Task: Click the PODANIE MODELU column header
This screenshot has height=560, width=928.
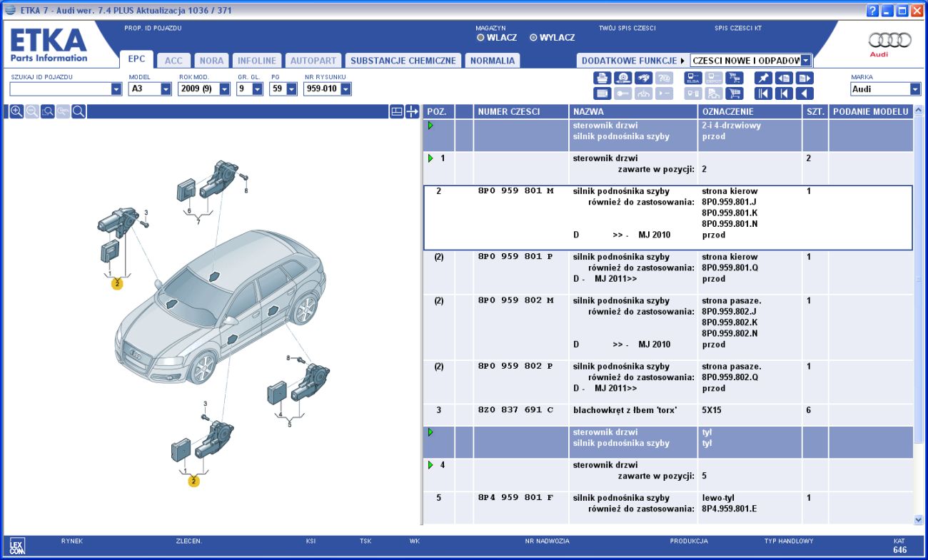Action: 871,111
